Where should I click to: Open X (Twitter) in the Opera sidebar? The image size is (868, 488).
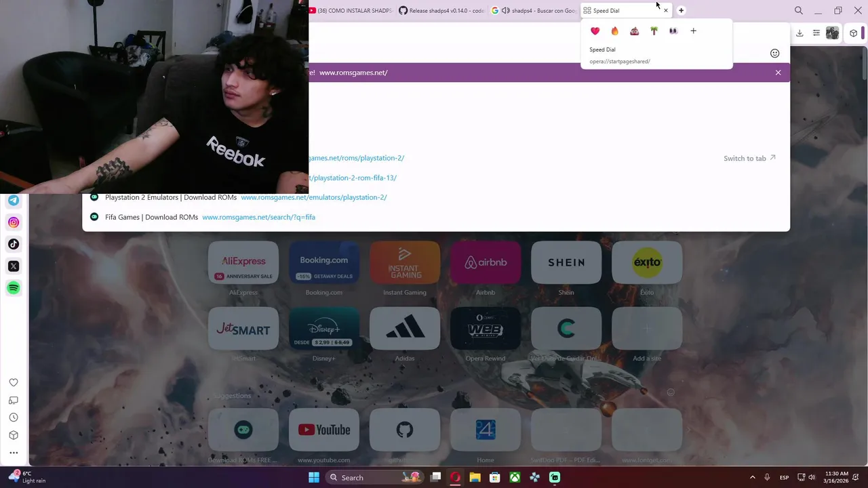pyautogui.click(x=14, y=266)
